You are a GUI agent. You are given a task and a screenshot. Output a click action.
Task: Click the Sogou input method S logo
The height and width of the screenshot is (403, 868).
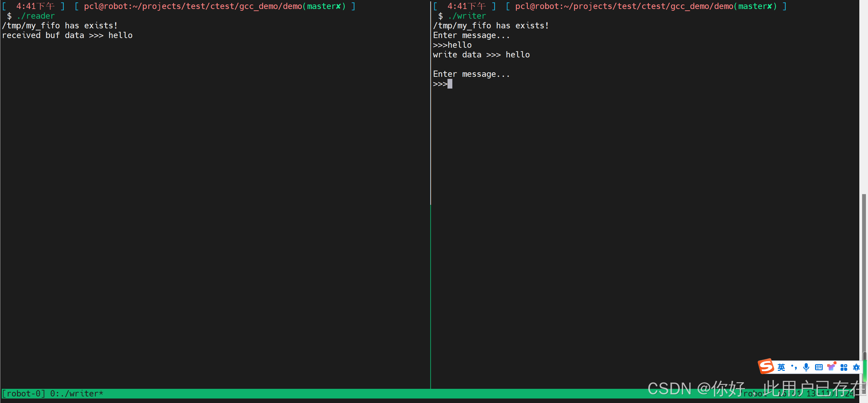pos(766,366)
